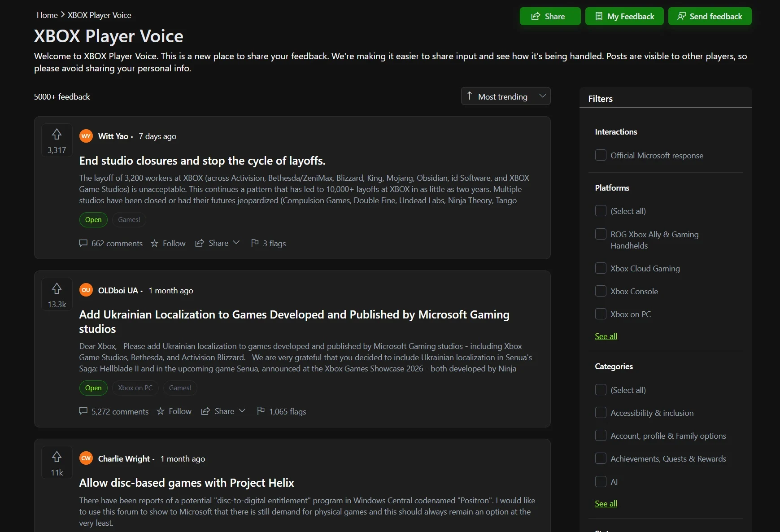
Task: Expand Share menu on layoffs post
Action: [218, 243]
